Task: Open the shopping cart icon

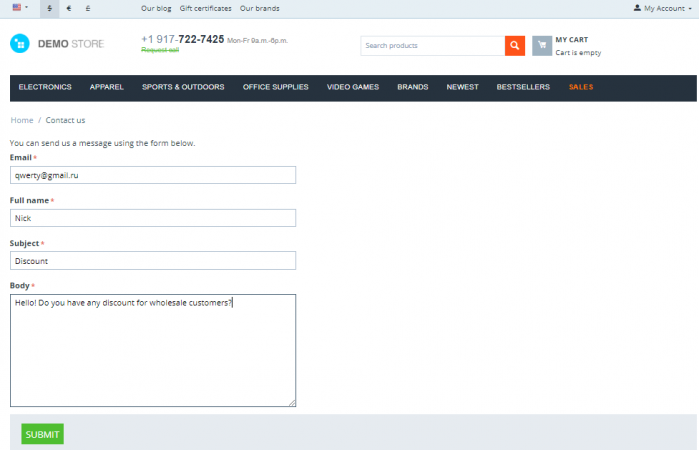Action: click(542, 46)
